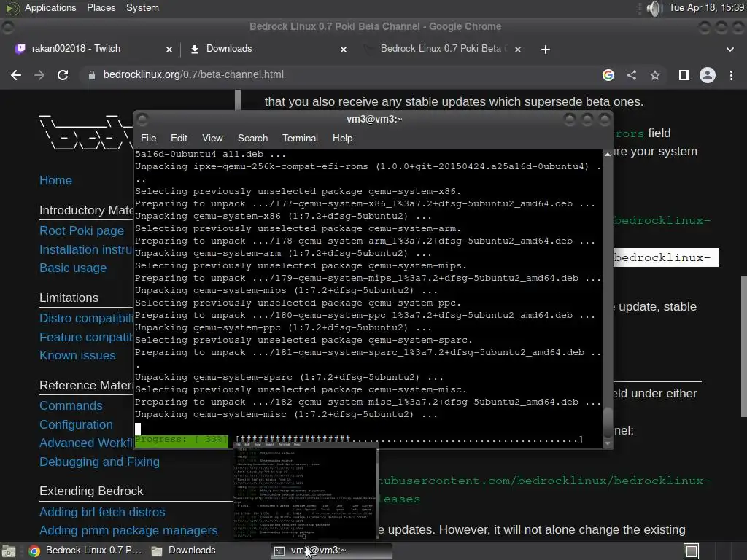Open the System menu
The image size is (747, 560).
[142, 8]
